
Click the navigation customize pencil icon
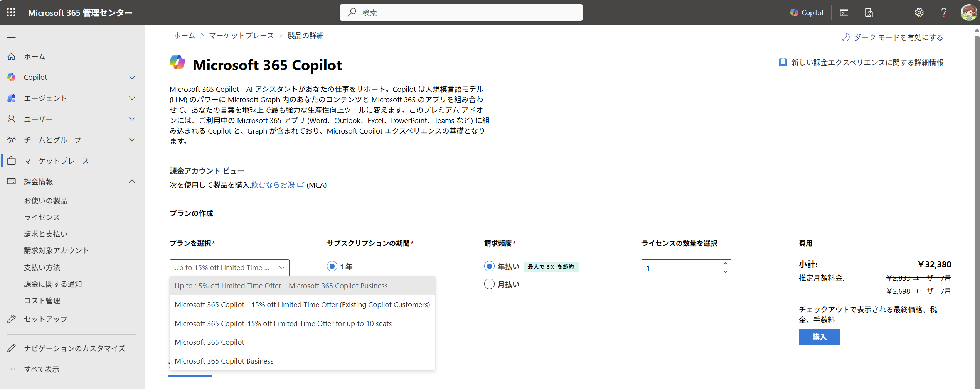(12, 348)
